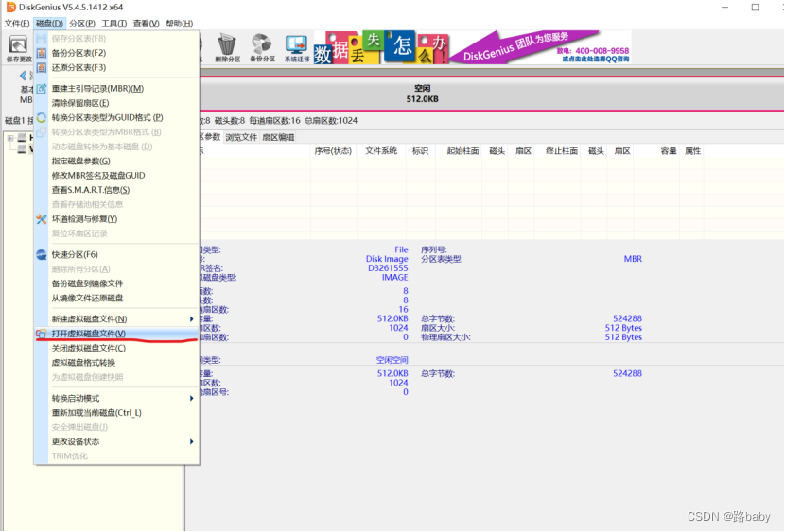Open the 查看(V) menu

[147, 24]
